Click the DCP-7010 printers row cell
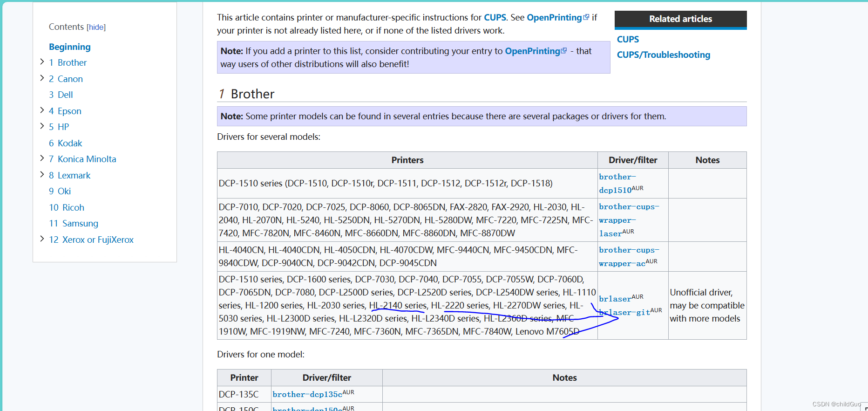The width and height of the screenshot is (868, 411). coord(407,220)
